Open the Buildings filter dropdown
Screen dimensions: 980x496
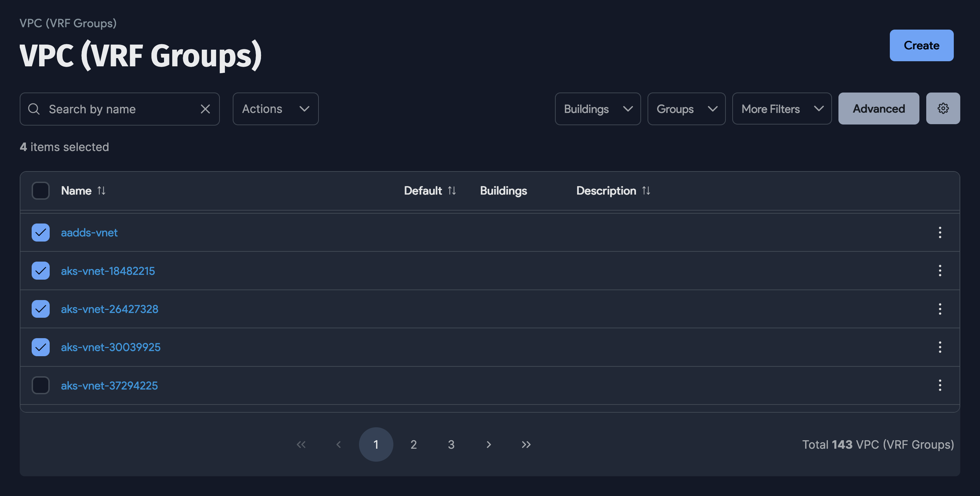point(598,109)
